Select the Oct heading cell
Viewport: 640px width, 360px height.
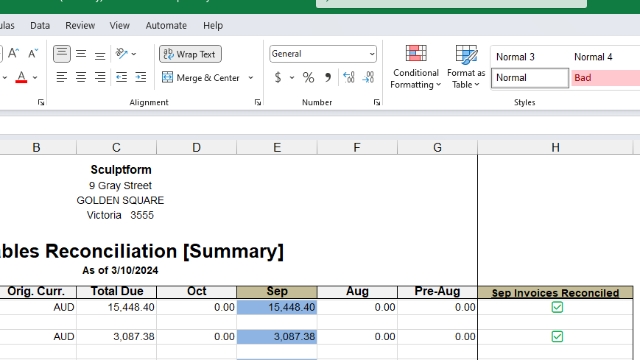(x=196, y=291)
